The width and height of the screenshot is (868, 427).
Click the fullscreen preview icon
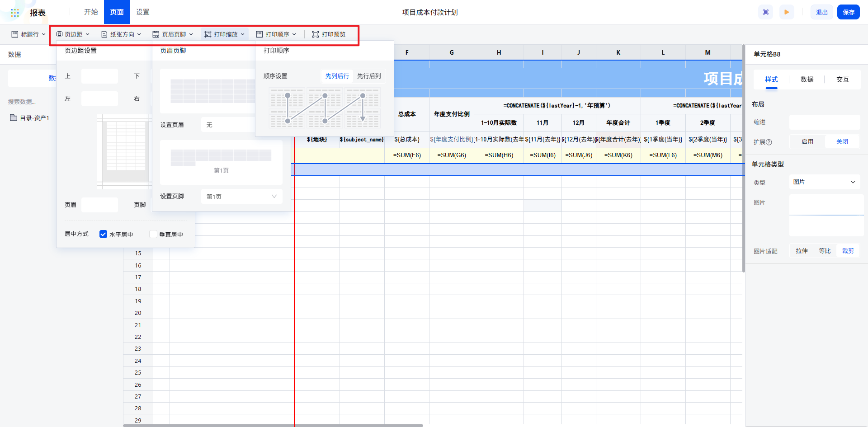pyautogui.click(x=765, y=12)
